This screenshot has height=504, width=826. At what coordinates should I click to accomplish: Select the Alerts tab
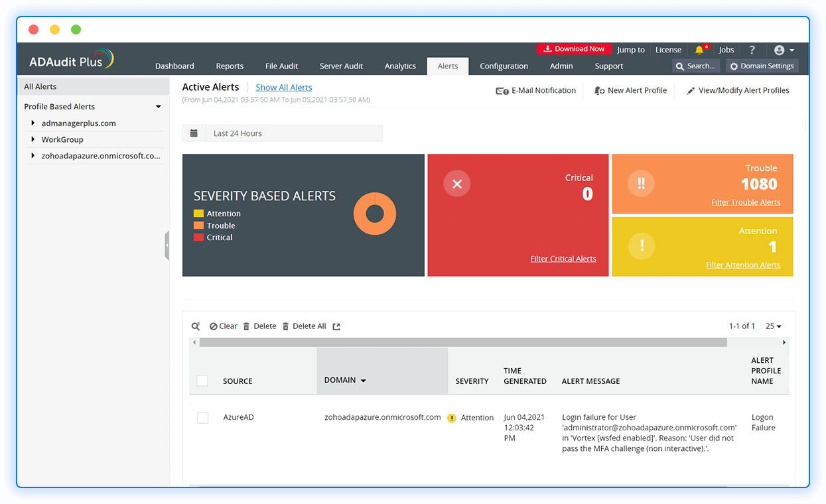[448, 66]
